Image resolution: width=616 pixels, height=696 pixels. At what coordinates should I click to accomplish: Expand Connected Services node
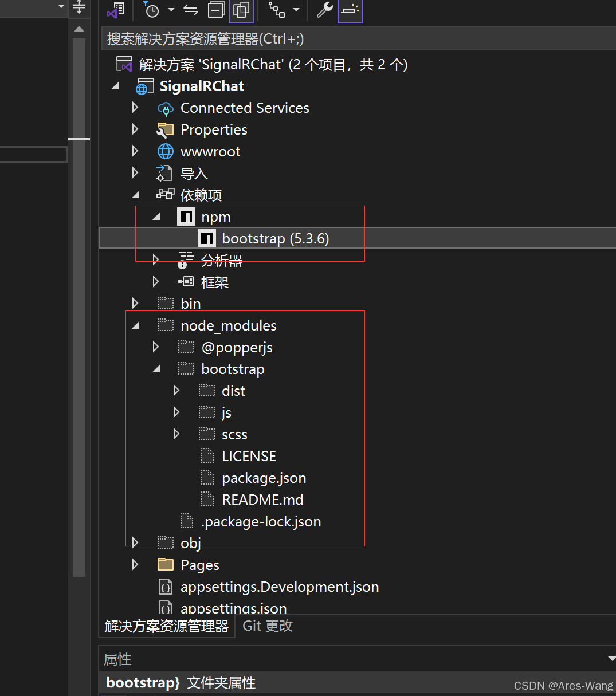pyautogui.click(x=135, y=108)
